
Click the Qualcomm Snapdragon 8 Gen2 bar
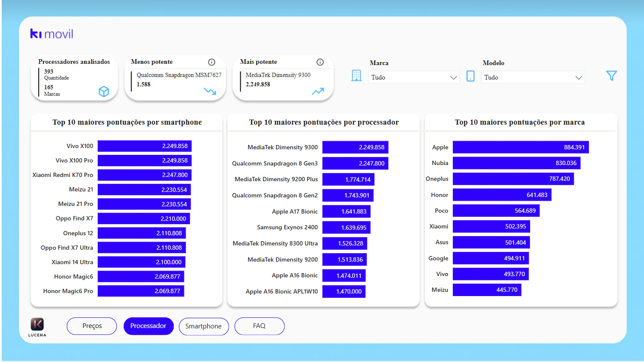pyautogui.click(x=348, y=195)
